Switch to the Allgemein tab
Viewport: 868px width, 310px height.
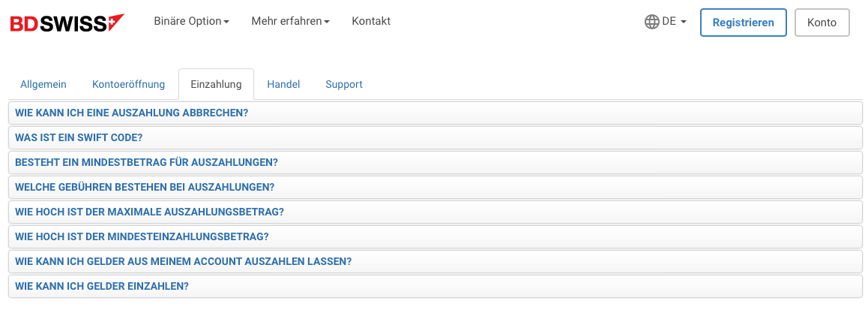click(43, 84)
